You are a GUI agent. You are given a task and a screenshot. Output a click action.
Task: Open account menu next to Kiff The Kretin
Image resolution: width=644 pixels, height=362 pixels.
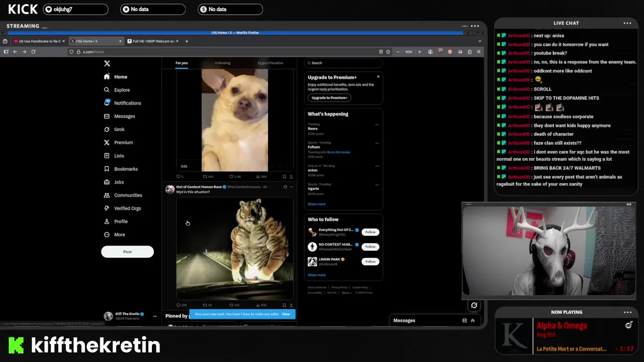154,316
